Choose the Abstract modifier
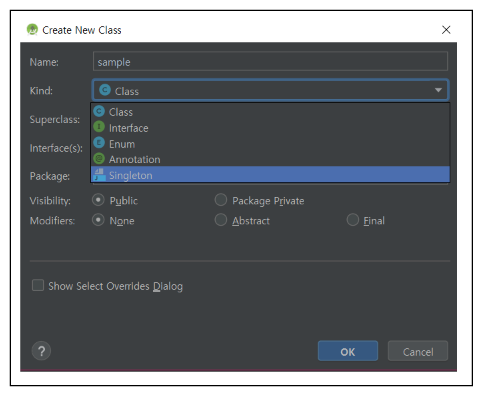This screenshot has height=394, width=483. pos(221,220)
